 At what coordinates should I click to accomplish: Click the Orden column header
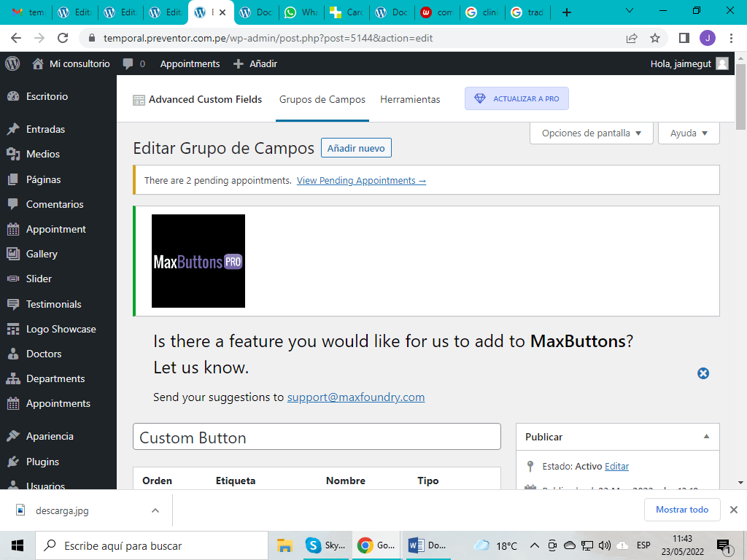tap(158, 481)
